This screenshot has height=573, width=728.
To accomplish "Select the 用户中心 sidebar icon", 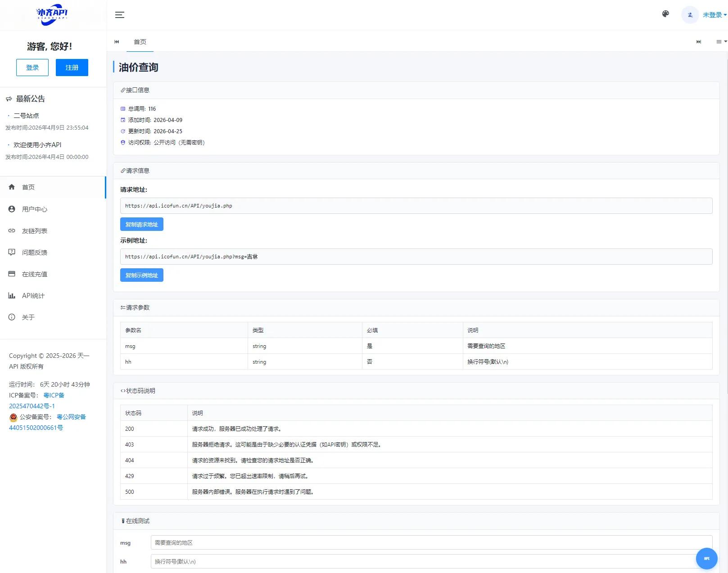I will (x=12, y=209).
